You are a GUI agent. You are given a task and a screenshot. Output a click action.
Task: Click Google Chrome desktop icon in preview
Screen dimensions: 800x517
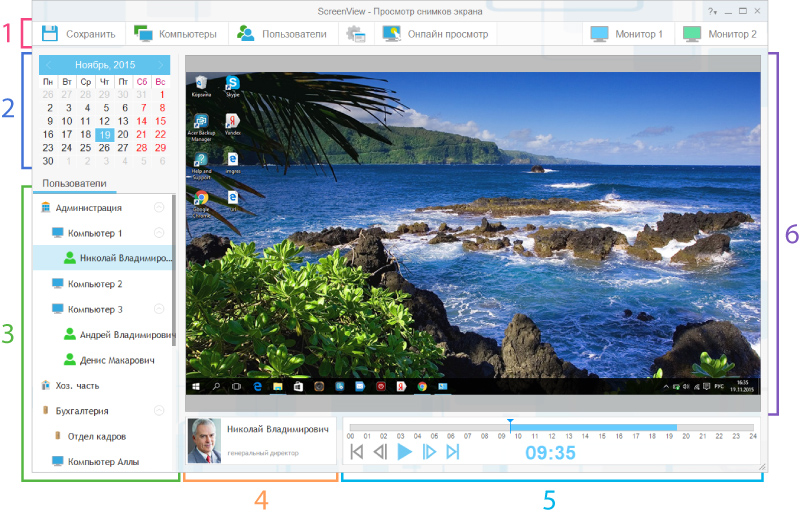(x=201, y=204)
